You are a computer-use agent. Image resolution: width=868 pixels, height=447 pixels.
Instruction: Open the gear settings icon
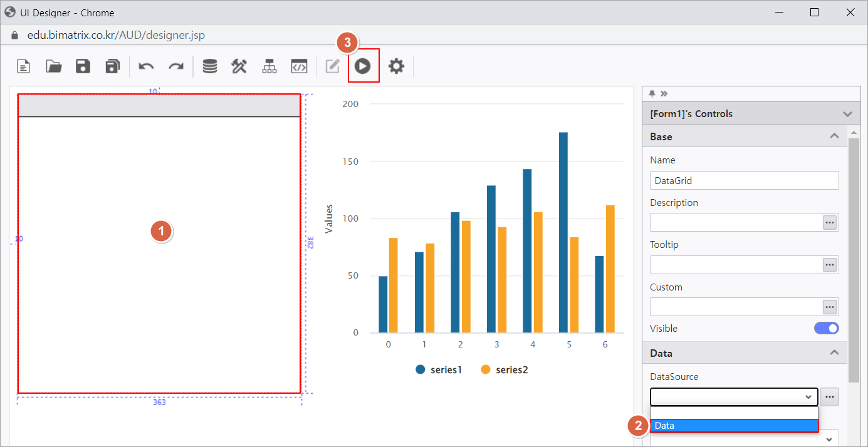(x=396, y=66)
